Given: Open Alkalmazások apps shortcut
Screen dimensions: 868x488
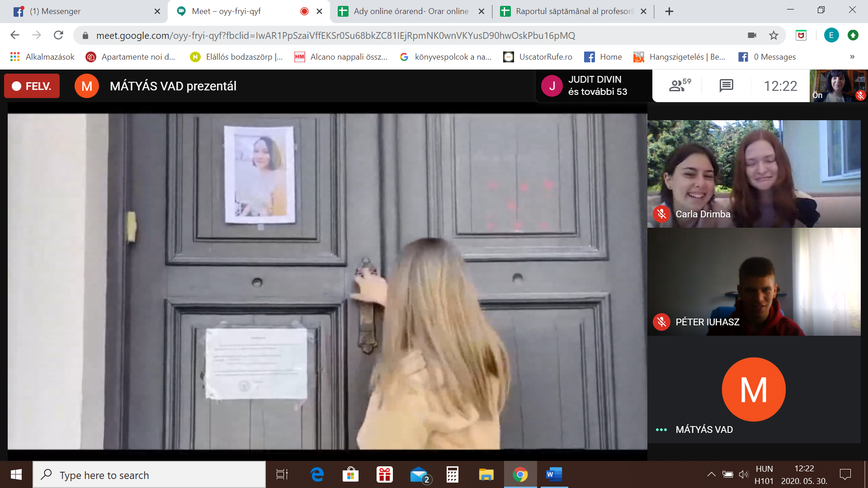Looking at the screenshot, I should 42,57.
